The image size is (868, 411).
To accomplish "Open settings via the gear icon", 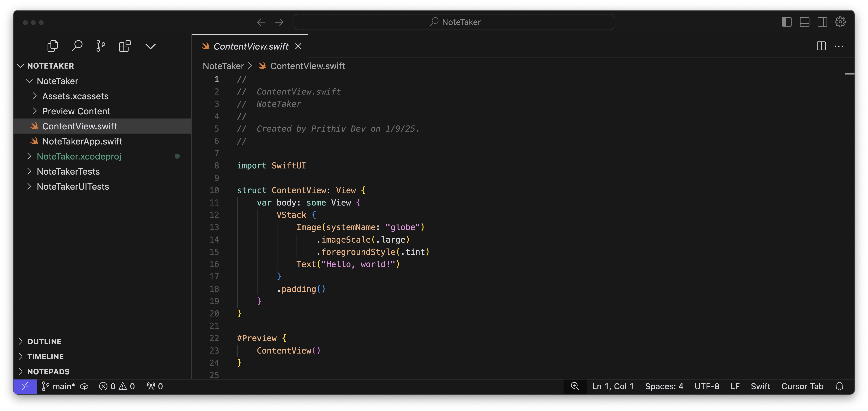I will [x=840, y=22].
